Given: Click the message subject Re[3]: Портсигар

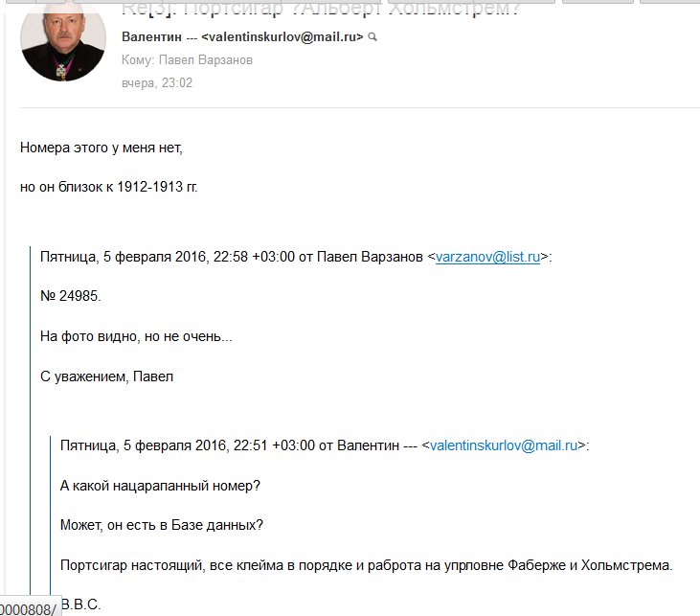Looking at the screenshot, I should coord(320,9).
